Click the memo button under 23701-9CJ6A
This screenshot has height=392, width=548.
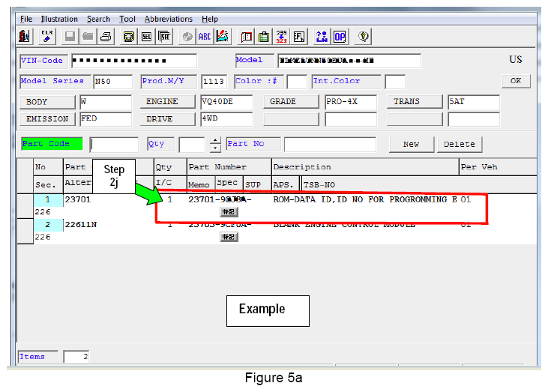(x=228, y=212)
